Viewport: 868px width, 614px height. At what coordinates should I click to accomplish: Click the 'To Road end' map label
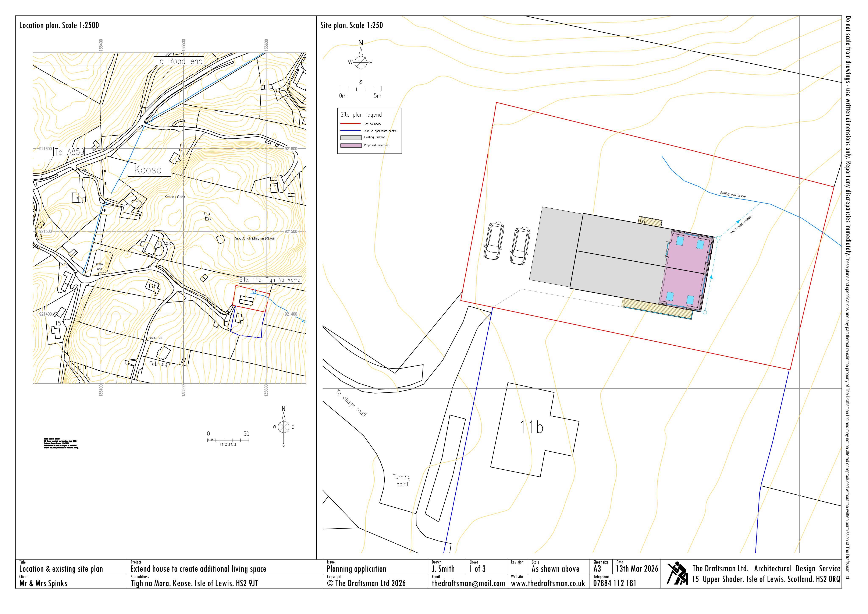[x=179, y=61]
